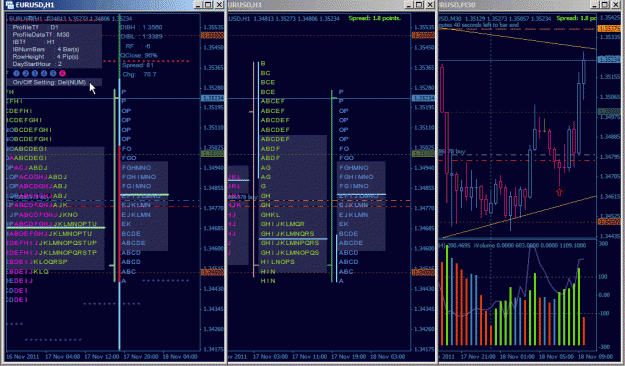Maximize the M30 chart window

tap(605, 5)
